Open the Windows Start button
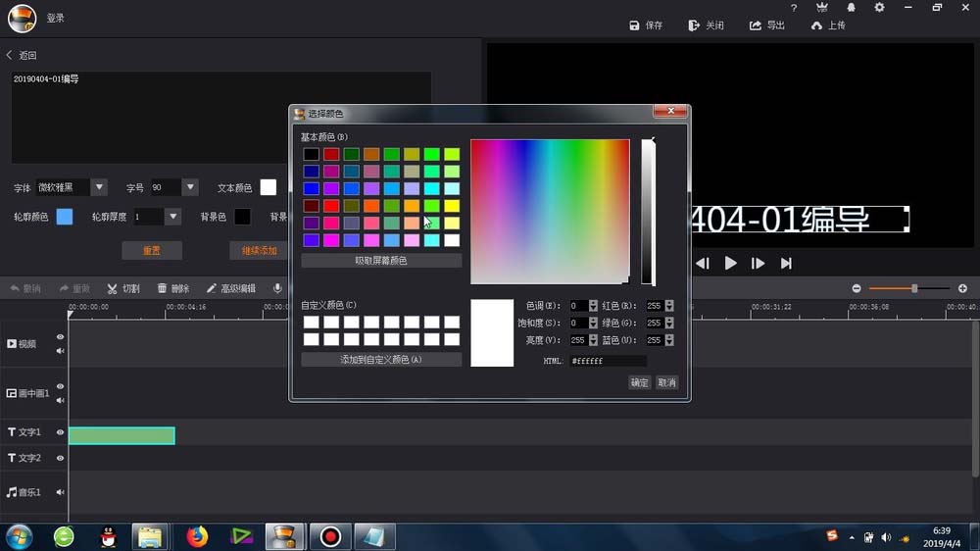Viewport: 980px width, 551px height. point(20,536)
